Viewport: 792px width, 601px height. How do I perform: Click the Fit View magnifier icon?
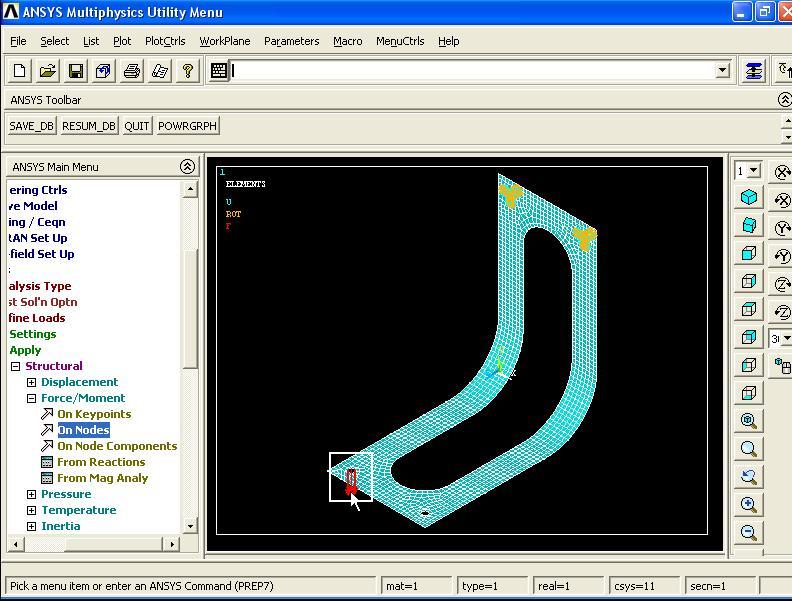point(749,420)
